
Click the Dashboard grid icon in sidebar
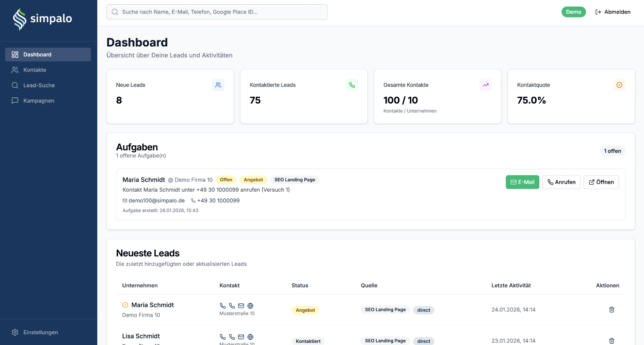click(15, 54)
